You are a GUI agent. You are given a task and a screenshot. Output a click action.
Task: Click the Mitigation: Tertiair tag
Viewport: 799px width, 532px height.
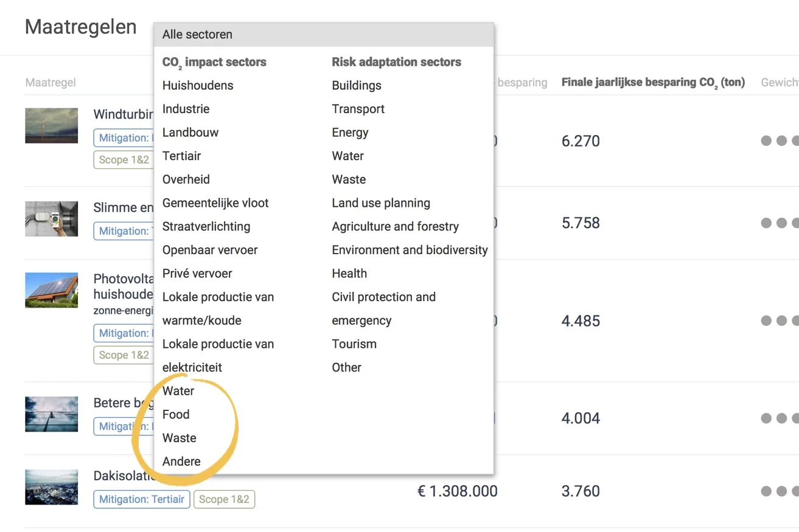(142, 499)
